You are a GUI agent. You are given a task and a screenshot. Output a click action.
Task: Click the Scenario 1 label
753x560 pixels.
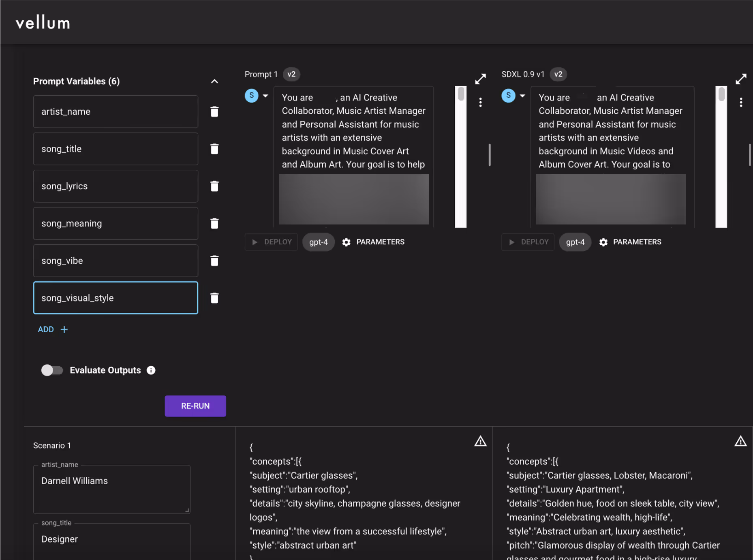(52, 445)
